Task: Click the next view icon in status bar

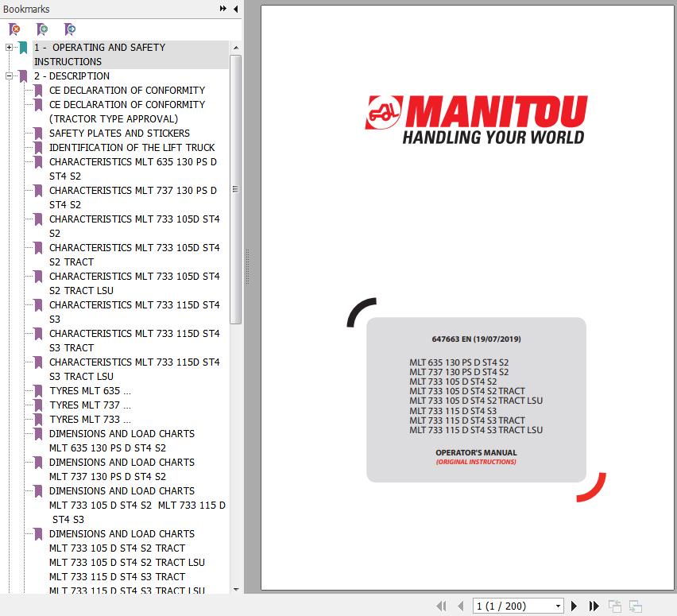Action: pos(635,606)
